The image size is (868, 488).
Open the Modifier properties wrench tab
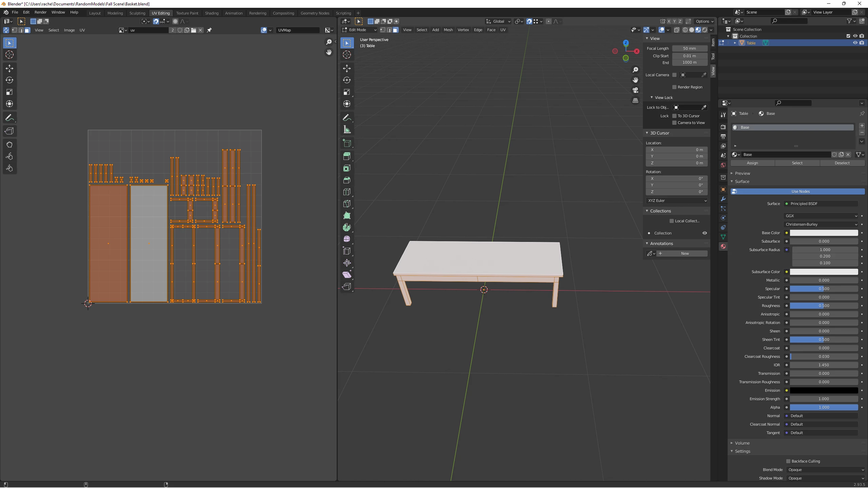coord(723,199)
